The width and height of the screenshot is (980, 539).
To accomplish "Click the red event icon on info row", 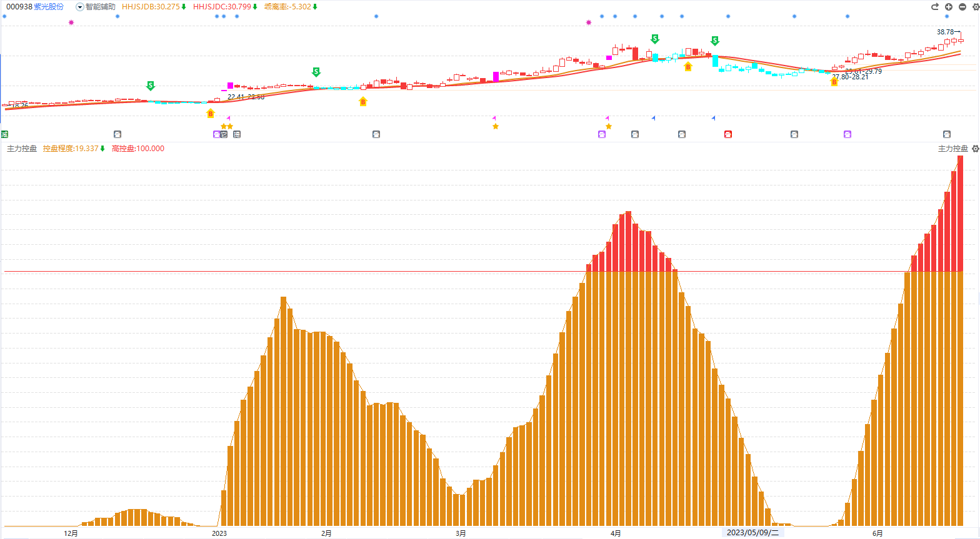I will [x=728, y=134].
